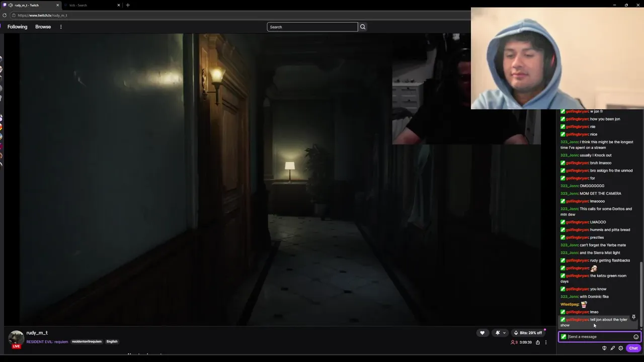Click message "usually I Knock out"

[595, 155]
